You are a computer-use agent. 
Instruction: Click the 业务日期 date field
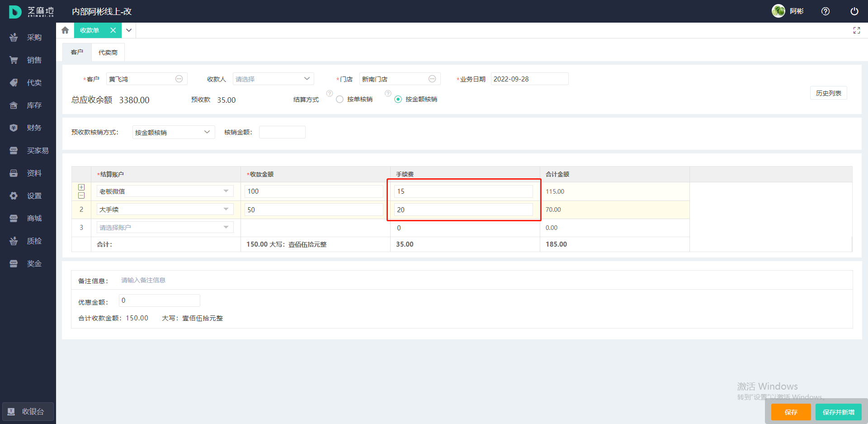click(x=529, y=79)
